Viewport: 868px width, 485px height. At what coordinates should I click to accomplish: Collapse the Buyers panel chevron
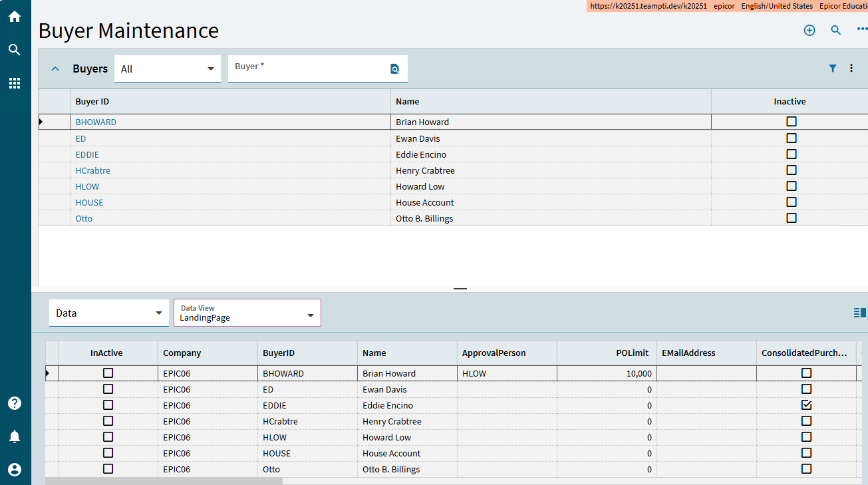tap(55, 69)
